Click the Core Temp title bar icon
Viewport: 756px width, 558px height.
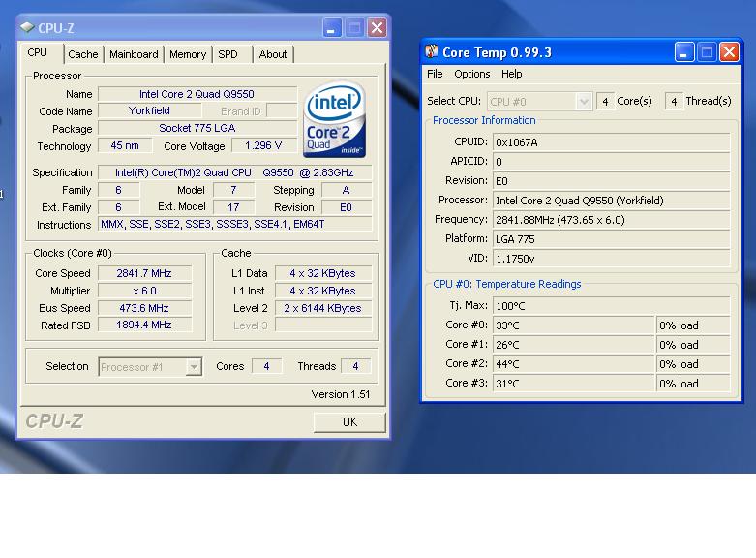pyautogui.click(x=432, y=51)
